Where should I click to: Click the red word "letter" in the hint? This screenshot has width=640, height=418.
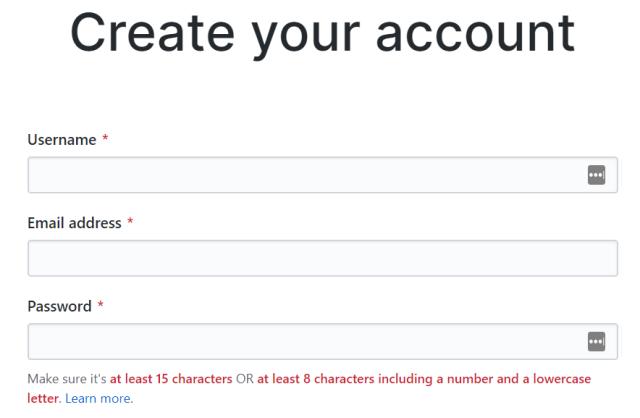point(43,398)
